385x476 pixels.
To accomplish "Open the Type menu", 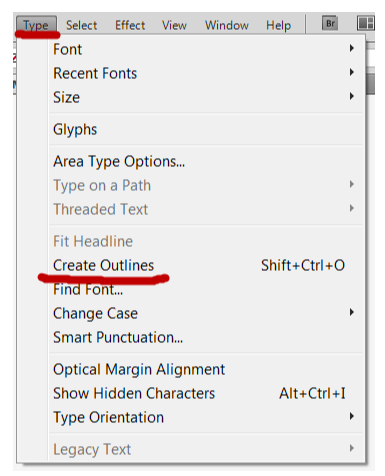I will point(36,25).
